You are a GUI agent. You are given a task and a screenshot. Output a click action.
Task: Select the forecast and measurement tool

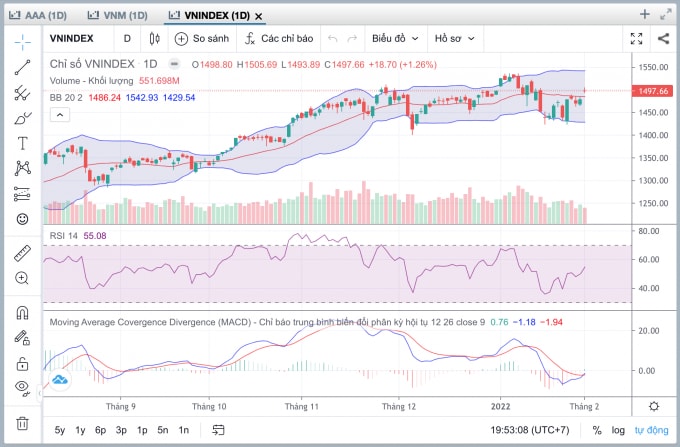click(23, 194)
